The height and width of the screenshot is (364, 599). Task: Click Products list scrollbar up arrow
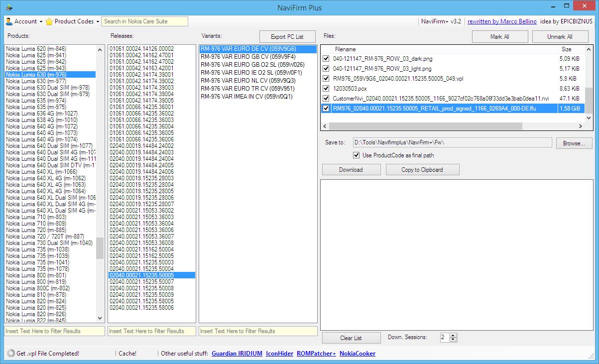pos(100,49)
